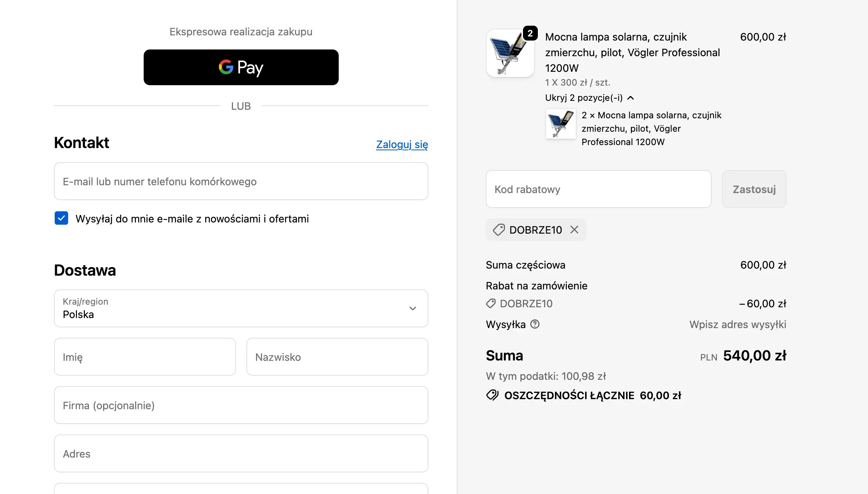
Task: Click the DOBRZE10 discount tag icon
Action: coord(499,230)
